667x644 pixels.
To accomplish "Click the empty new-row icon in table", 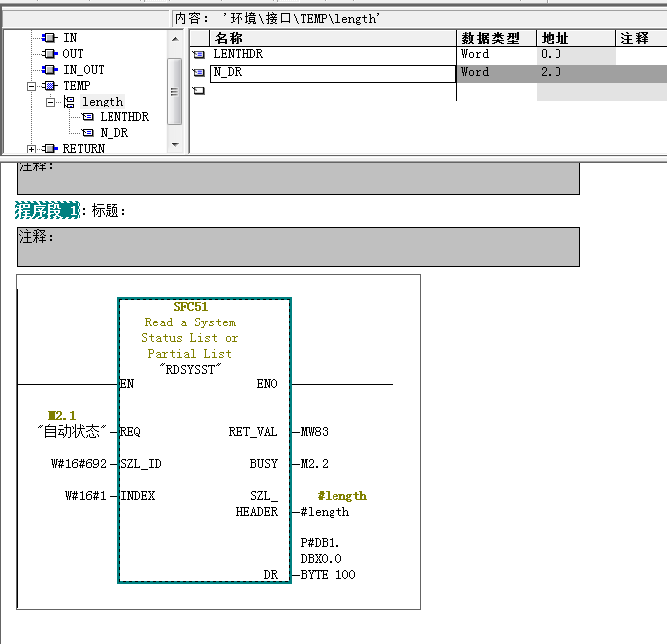I will pyautogui.click(x=199, y=91).
